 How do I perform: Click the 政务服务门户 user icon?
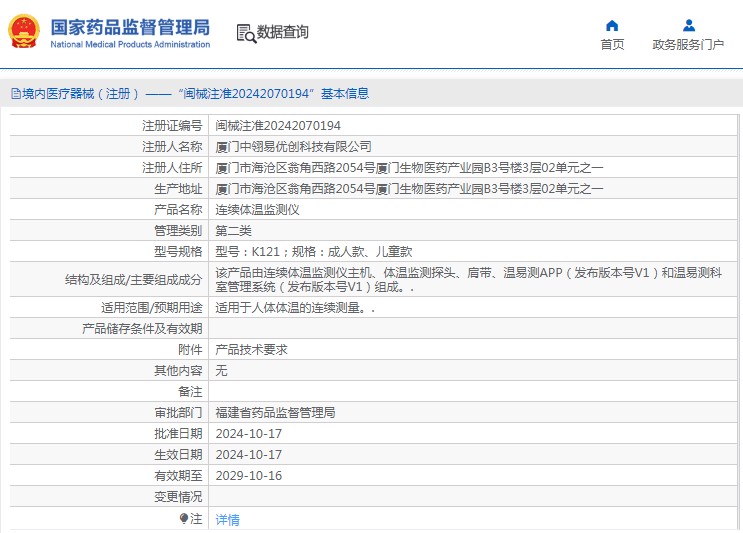point(689,26)
